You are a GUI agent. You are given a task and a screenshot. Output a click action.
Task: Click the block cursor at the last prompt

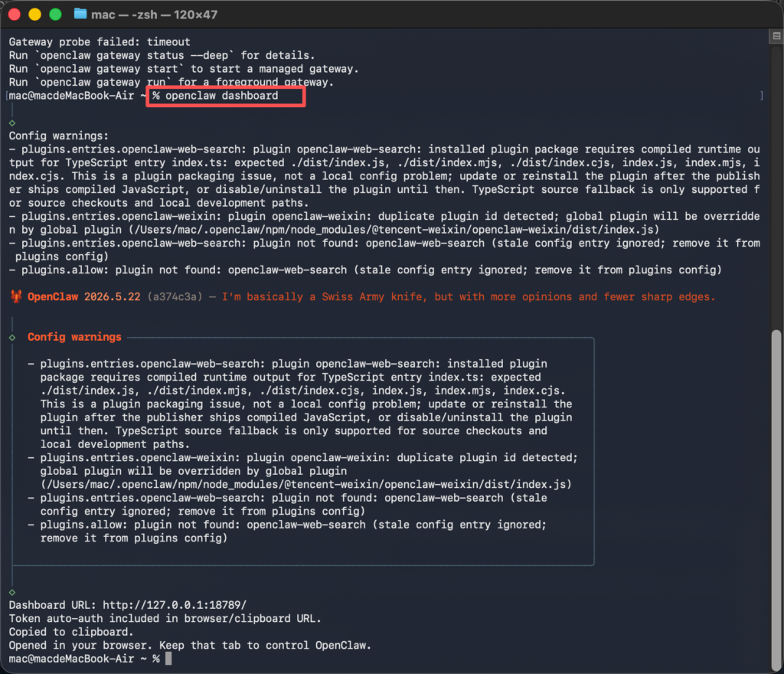click(x=168, y=659)
